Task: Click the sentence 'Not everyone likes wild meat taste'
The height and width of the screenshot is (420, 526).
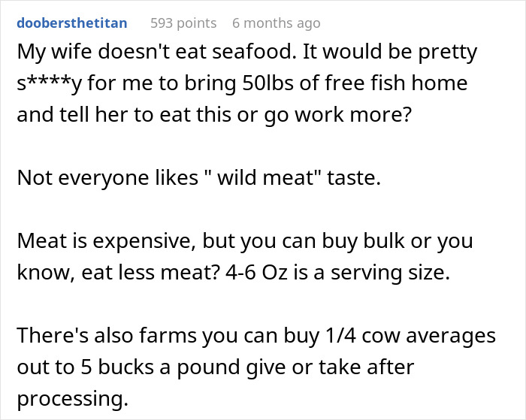Action: coord(199,177)
